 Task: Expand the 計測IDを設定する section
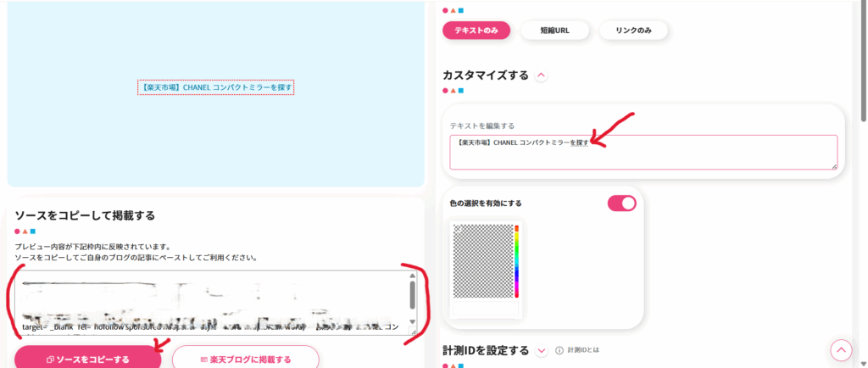(542, 350)
